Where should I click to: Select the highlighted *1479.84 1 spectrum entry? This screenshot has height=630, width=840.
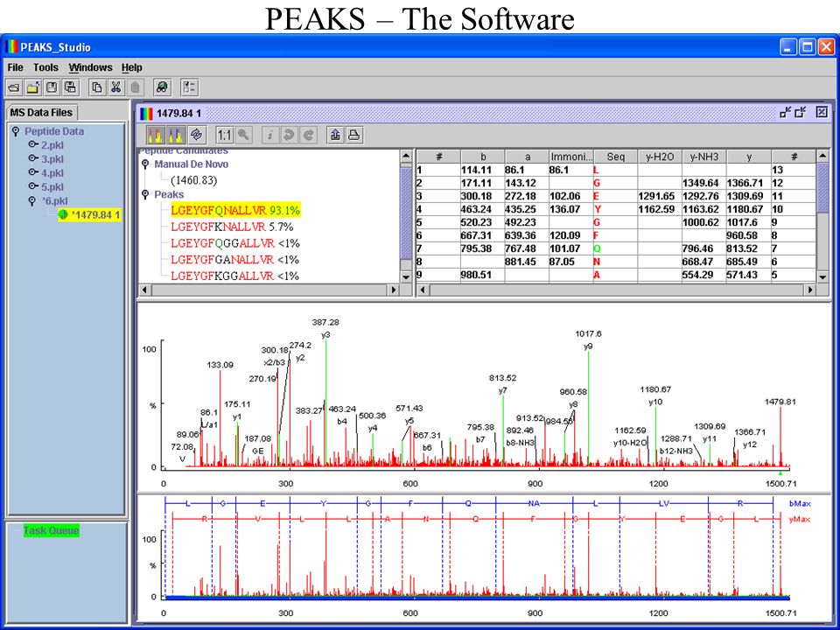90,215
